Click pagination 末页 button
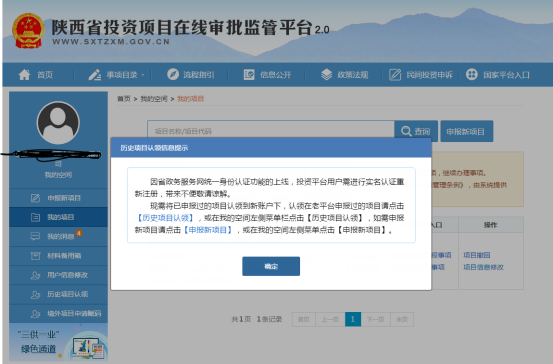 [x=402, y=319]
